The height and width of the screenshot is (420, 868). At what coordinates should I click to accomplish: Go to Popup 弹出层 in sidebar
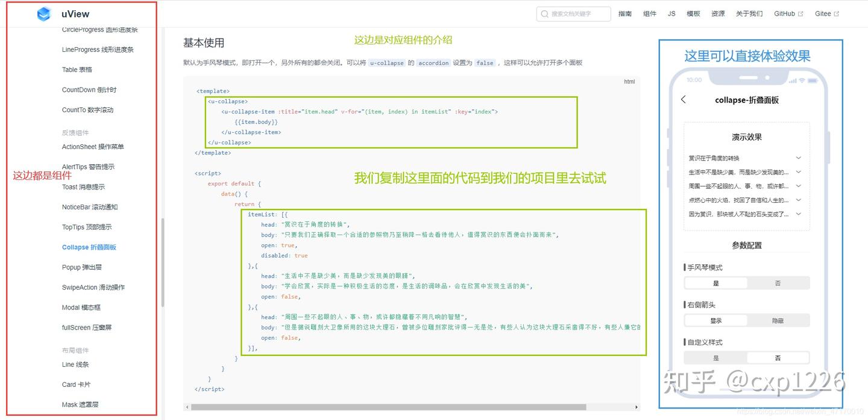(81, 267)
